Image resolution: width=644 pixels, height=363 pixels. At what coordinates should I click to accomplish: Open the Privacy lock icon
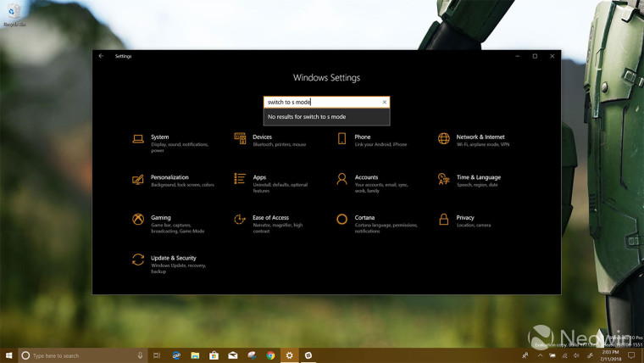tap(443, 219)
